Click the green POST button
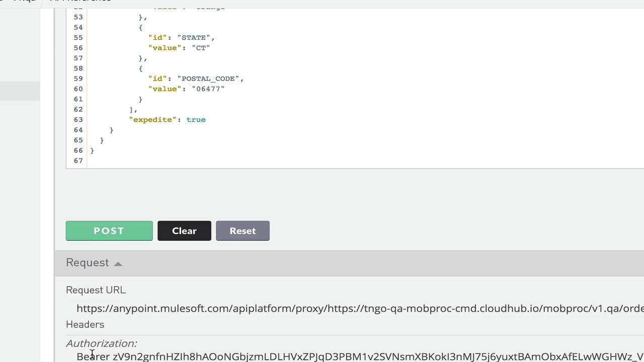The image size is (644, 362). pyautogui.click(x=109, y=231)
